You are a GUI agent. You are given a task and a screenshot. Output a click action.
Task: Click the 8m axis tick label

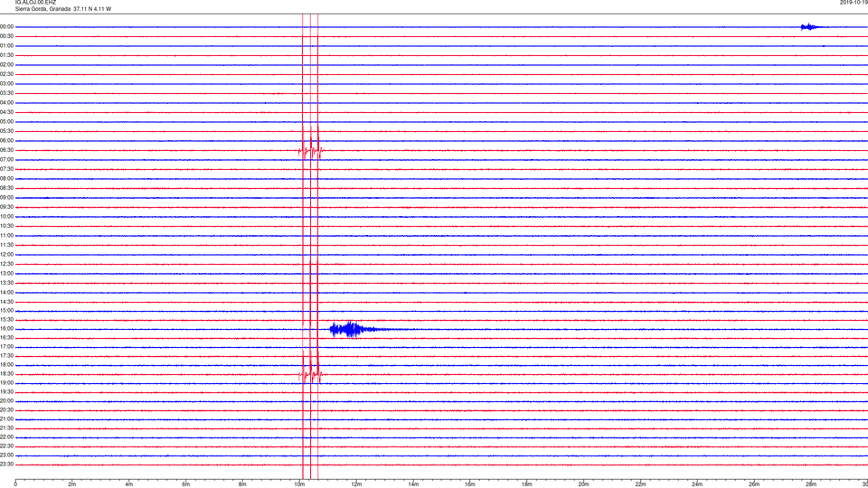[242, 484]
